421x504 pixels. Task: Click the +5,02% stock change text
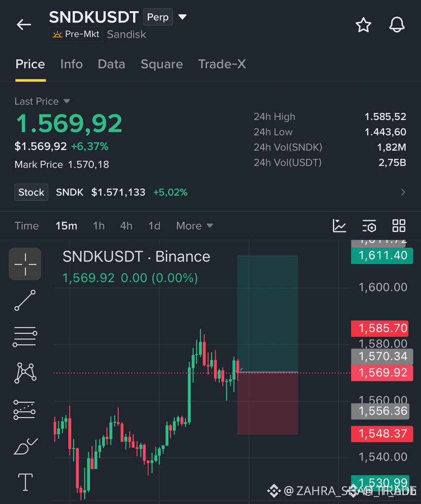pyautogui.click(x=170, y=192)
